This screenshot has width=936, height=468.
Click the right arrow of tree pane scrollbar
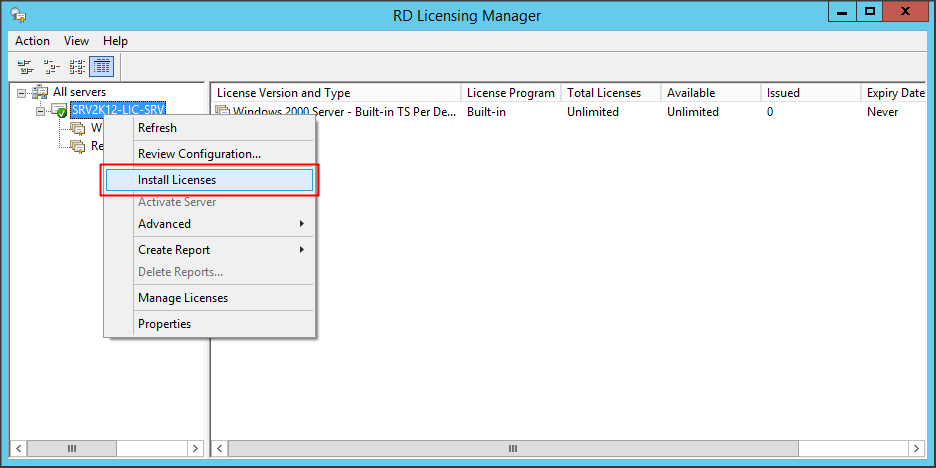coord(195,449)
